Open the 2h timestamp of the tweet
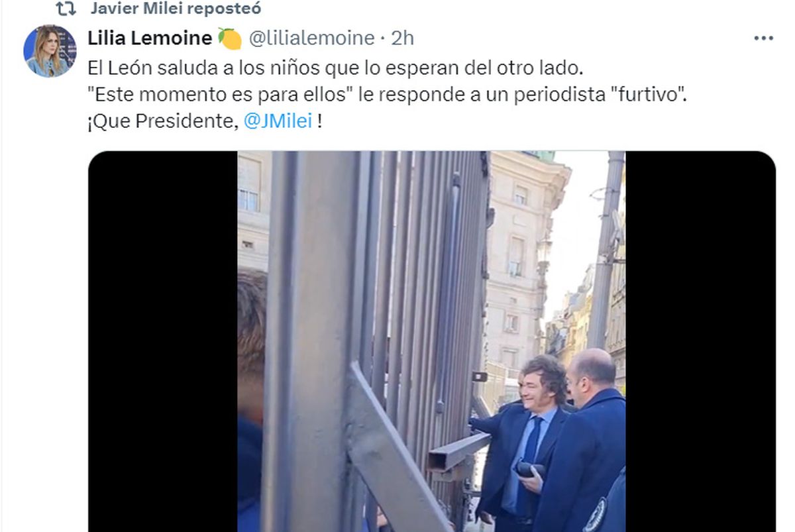The width and height of the screenshot is (795, 532). tap(402, 38)
